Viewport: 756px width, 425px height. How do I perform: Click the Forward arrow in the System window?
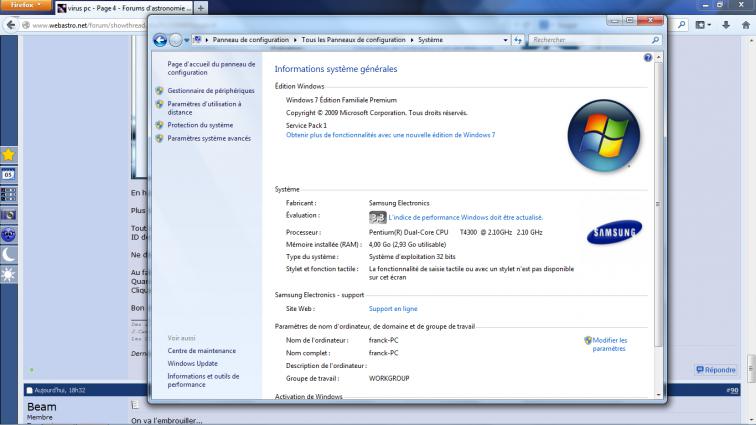tap(176, 40)
